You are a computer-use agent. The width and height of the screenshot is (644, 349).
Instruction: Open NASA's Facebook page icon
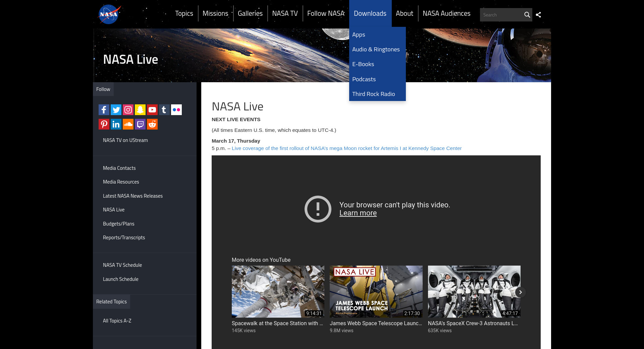[x=104, y=110]
